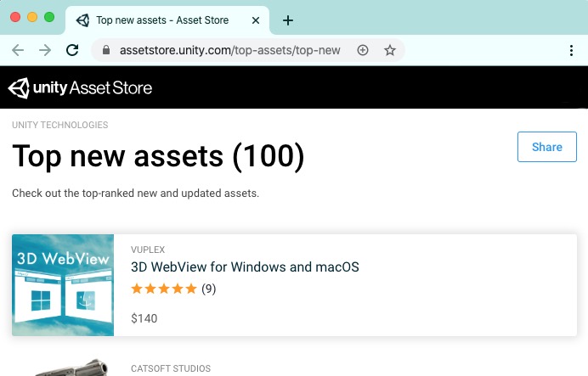Click the Unity Asset Store logo
The height and width of the screenshot is (376, 588).
pos(80,88)
